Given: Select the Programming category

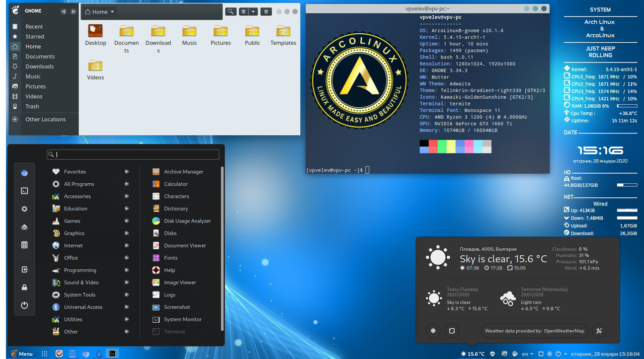Looking at the screenshot, I should click(x=90, y=270).
